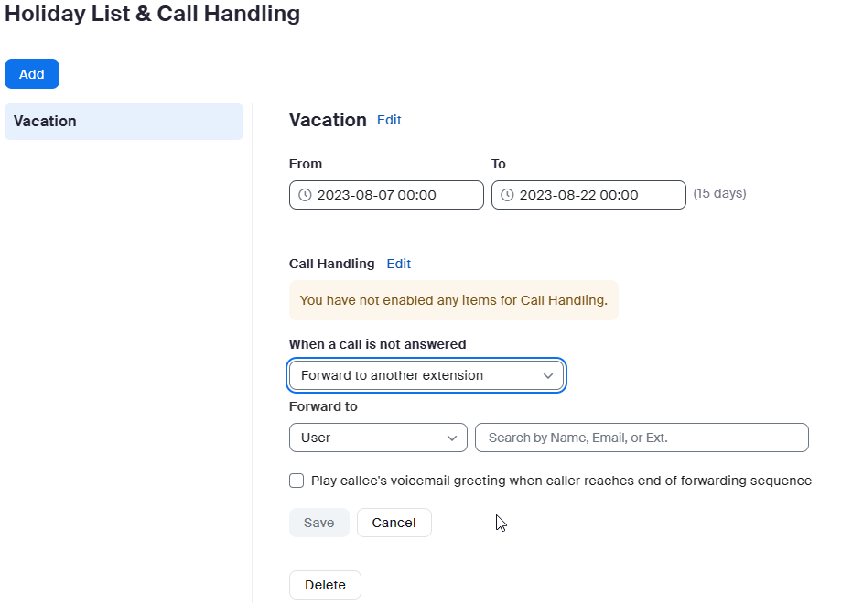
Task: Click the clock icon in the From field
Action: click(305, 195)
